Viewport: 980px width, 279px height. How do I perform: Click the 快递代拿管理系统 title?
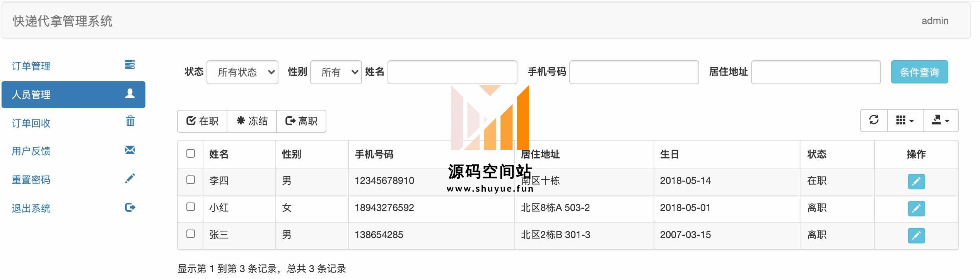coord(63,21)
